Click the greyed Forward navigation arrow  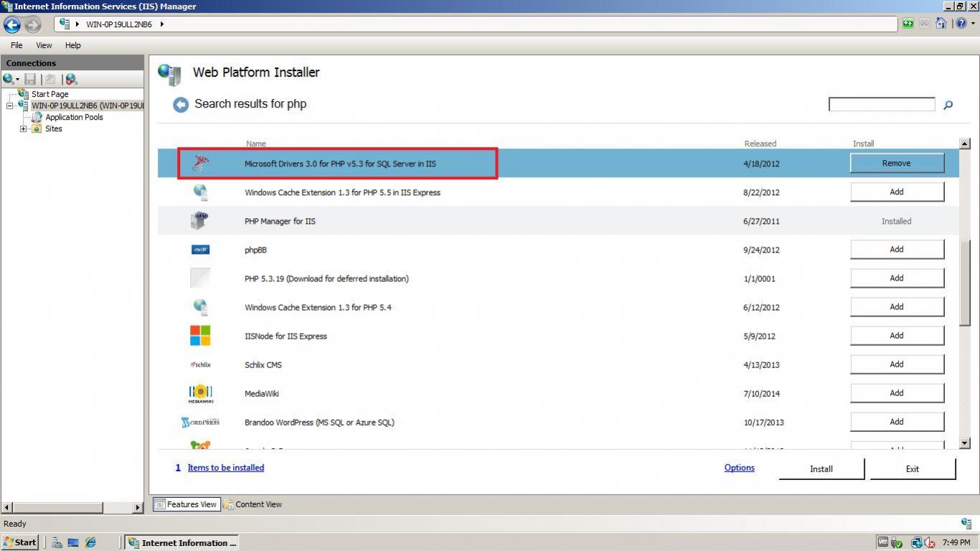click(x=33, y=24)
